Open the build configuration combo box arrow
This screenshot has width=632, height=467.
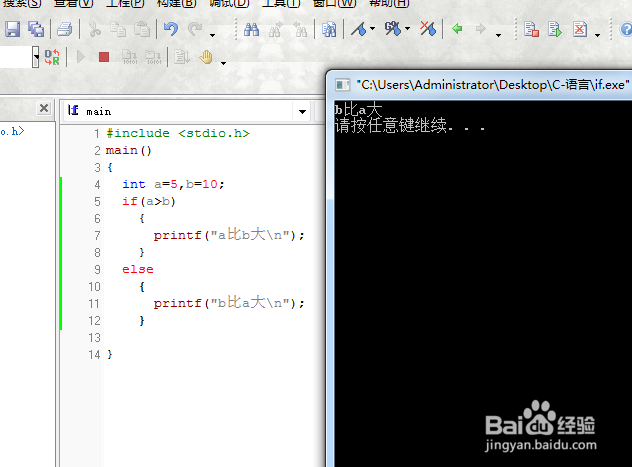tap(36, 57)
